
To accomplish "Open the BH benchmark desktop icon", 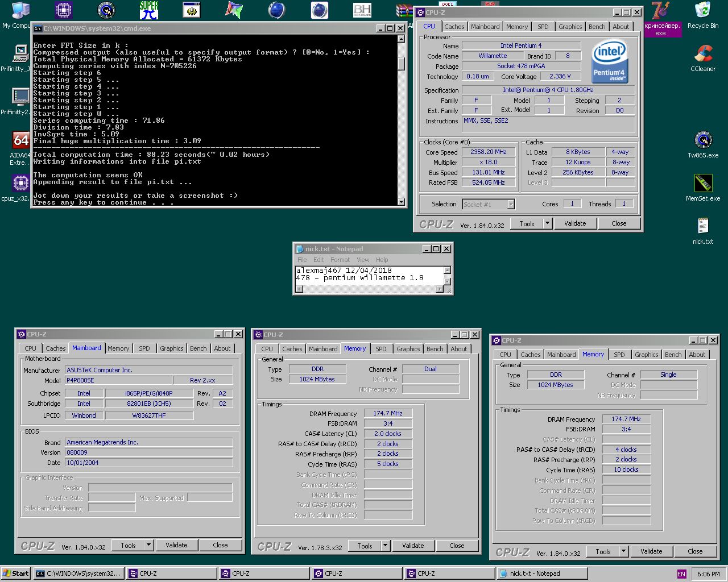I will point(362,10).
